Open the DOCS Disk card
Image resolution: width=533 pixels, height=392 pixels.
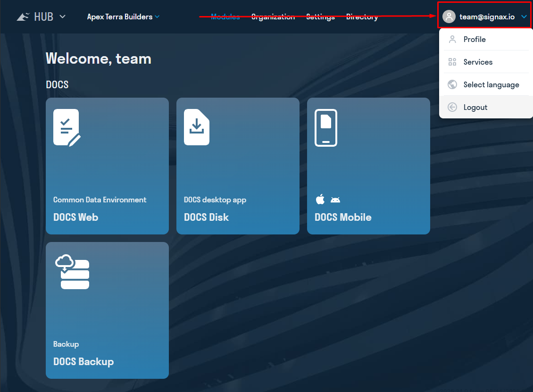tap(238, 166)
